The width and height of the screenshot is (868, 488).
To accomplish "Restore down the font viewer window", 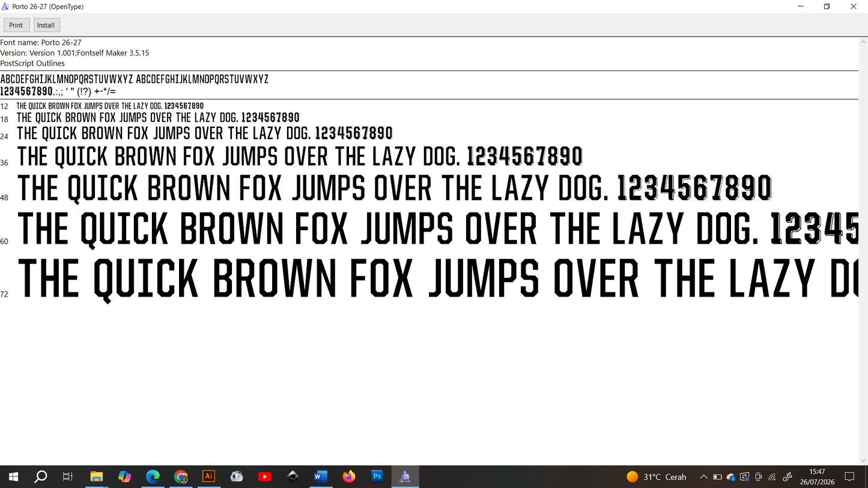I will [x=827, y=7].
